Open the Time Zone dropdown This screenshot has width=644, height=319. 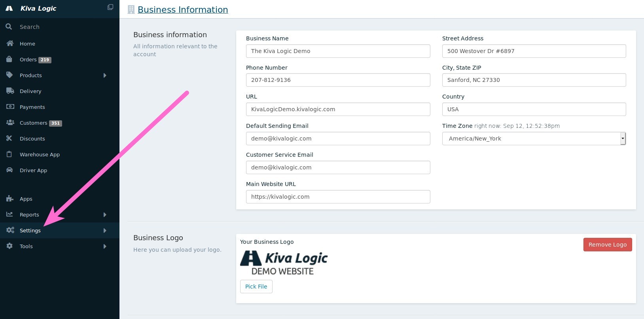click(534, 139)
